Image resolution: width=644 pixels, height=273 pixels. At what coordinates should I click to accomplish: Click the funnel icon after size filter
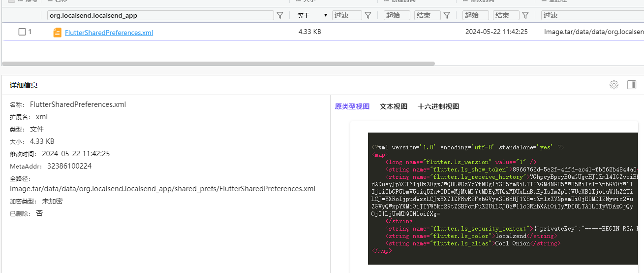point(368,16)
